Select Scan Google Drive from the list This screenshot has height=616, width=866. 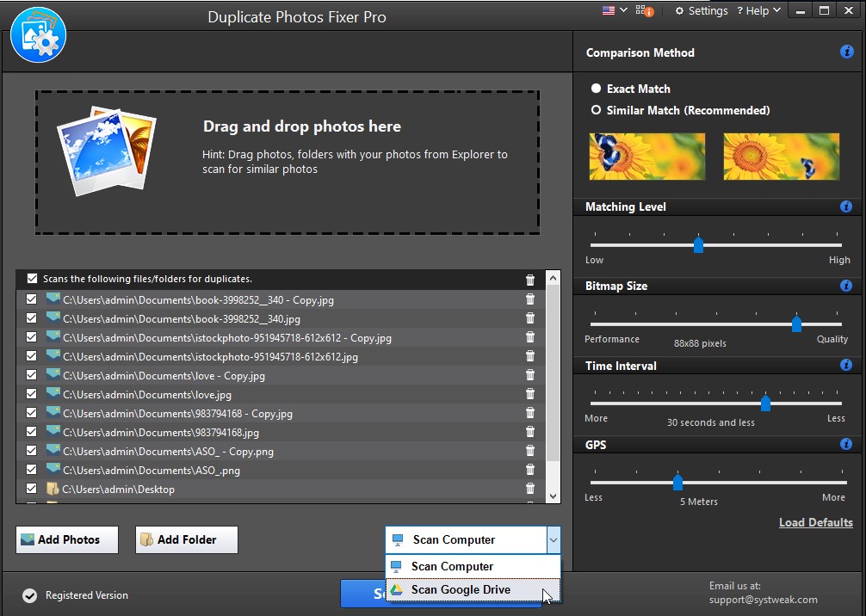tap(461, 589)
